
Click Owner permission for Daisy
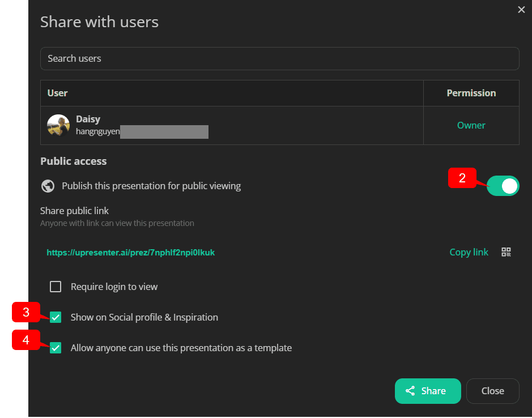point(471,125)
